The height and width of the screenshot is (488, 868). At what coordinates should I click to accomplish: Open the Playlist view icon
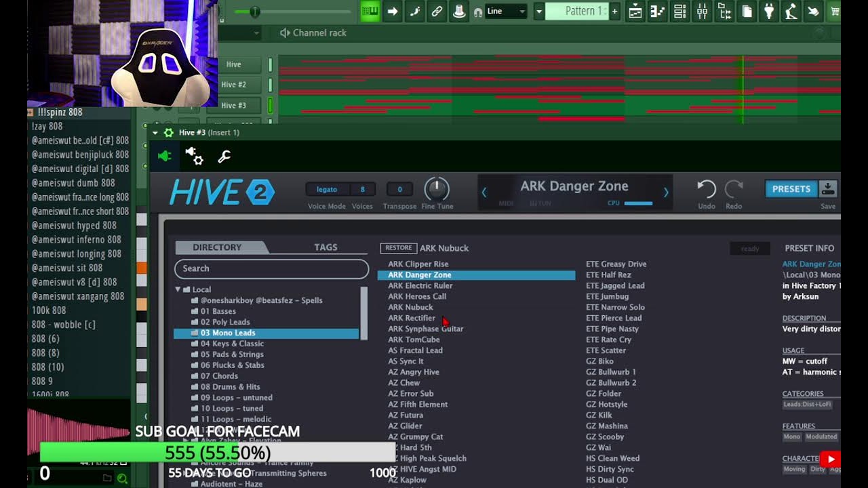pos(635,11)
